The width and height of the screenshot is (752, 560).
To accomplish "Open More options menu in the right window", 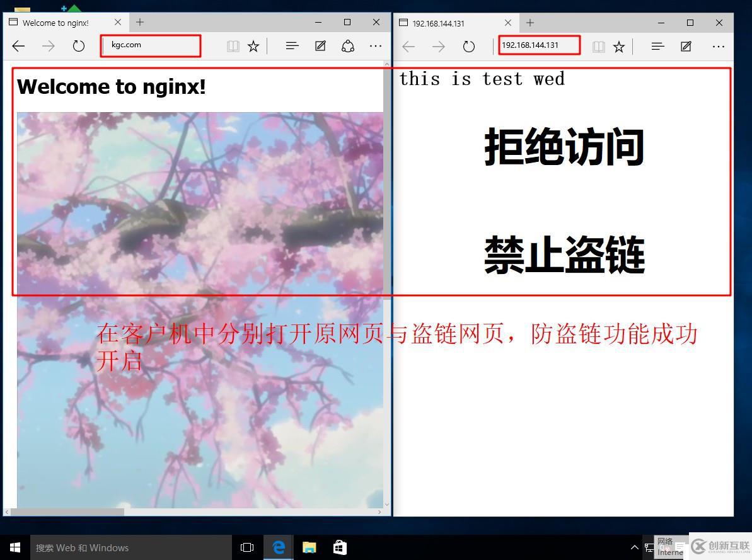I will point(719,45).
